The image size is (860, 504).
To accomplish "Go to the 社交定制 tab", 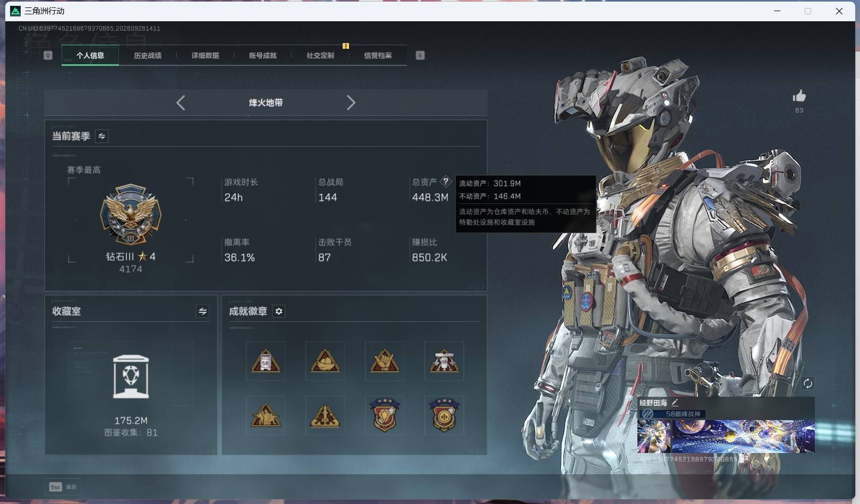I will pyautogui.click(x=320, y=55).
